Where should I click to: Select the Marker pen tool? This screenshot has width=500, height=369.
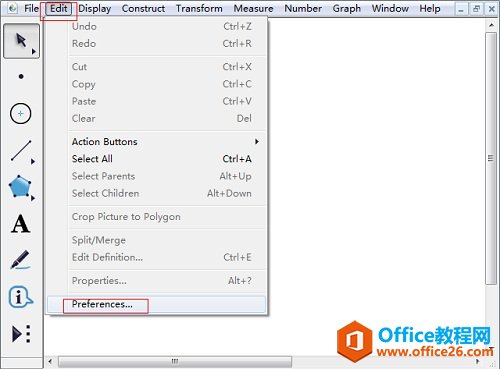pos(21,260)
